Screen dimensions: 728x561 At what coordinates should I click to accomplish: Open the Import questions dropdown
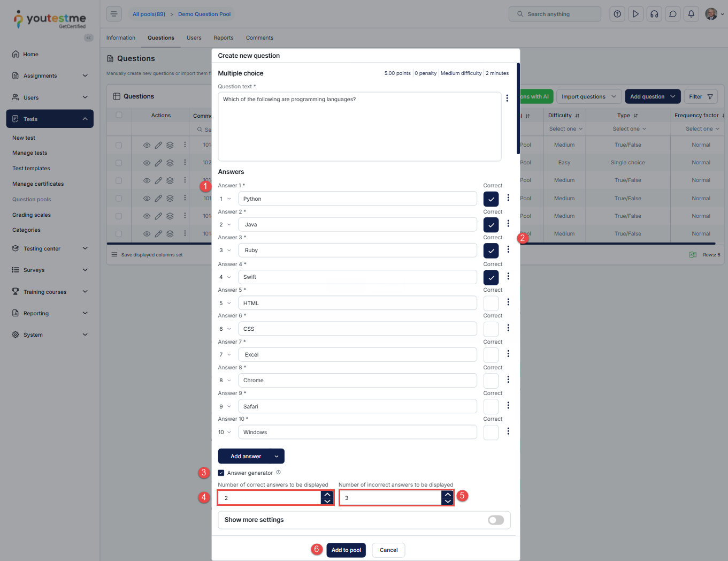pyautogui.click(x=589, y=97)
